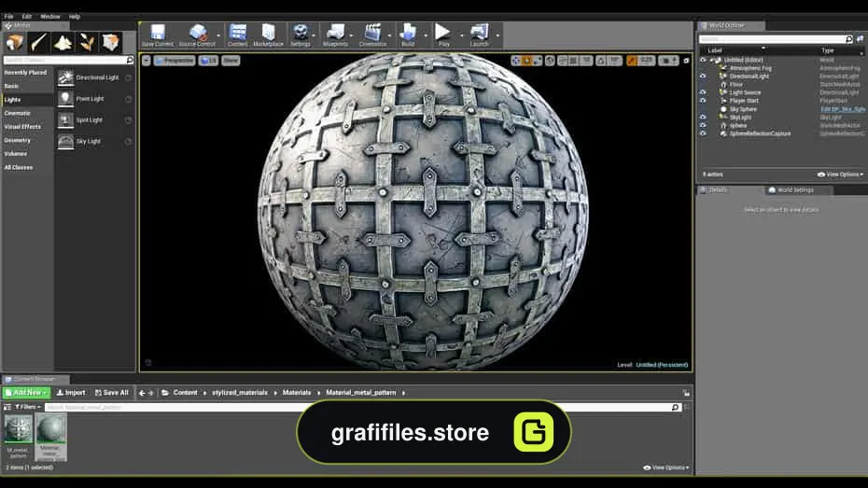Screen dimensions: 868x488
Task: Open Launch options dropdown arrow
Action: click(497, 35)
